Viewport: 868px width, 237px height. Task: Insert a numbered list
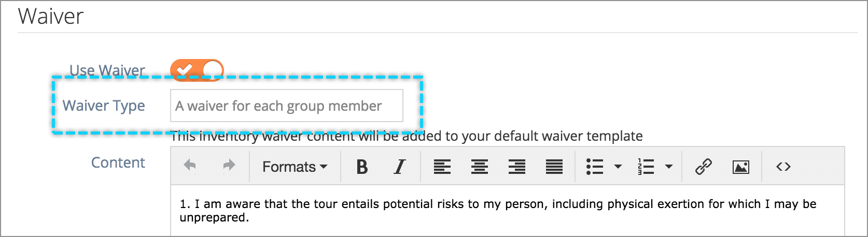(x=646, y=167)
